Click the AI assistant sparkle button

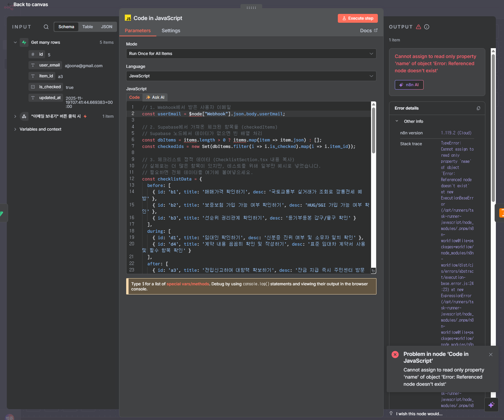click(491, 405)
